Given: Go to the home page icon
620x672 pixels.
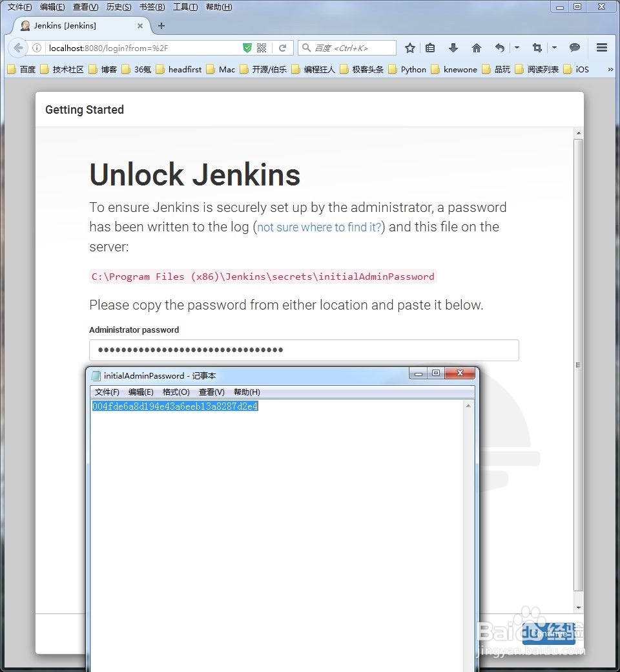Looking at the screenshot, I should [477, 48].
